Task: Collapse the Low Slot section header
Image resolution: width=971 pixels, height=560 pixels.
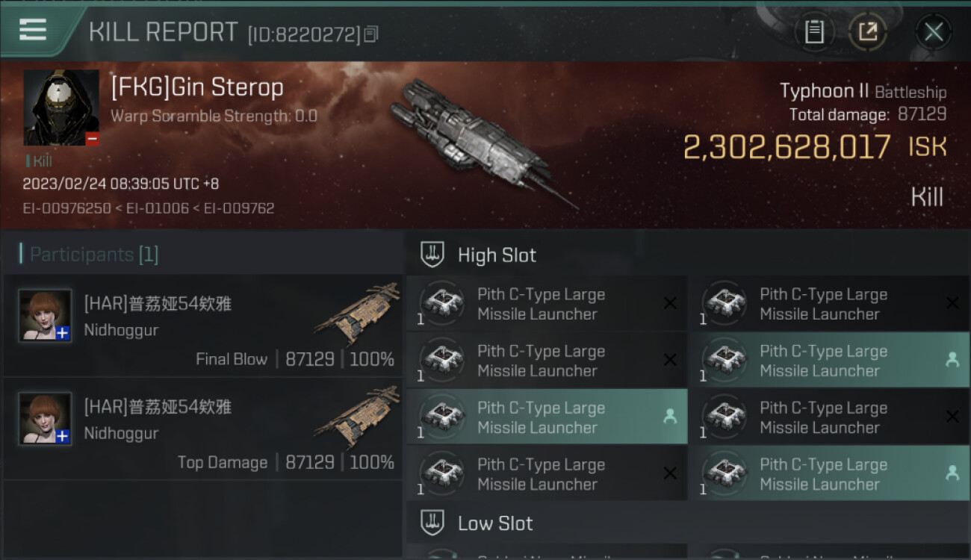Action: click(495, 523)
